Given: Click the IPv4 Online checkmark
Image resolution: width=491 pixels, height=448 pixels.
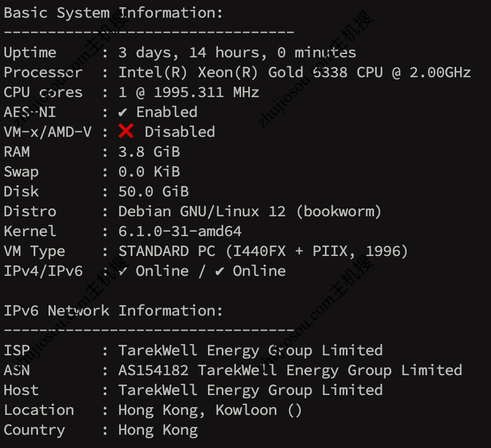Looking at the screenshot, I should pos(122,271).
